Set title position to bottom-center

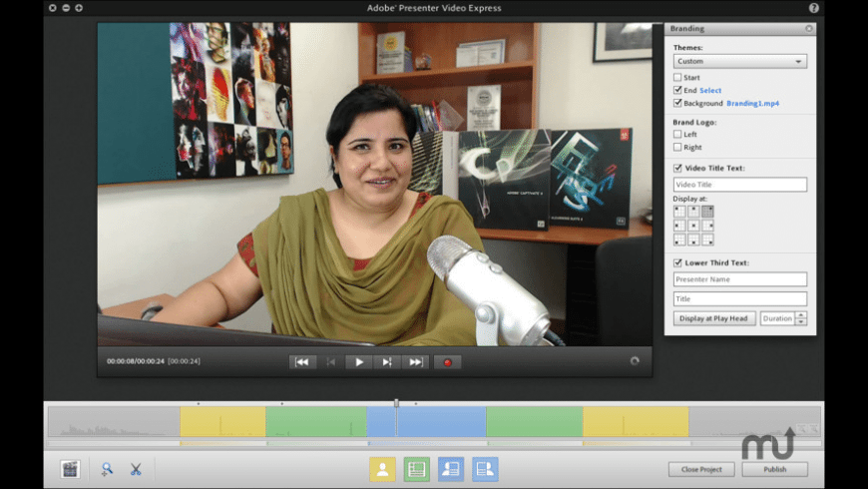click(693, 240)
